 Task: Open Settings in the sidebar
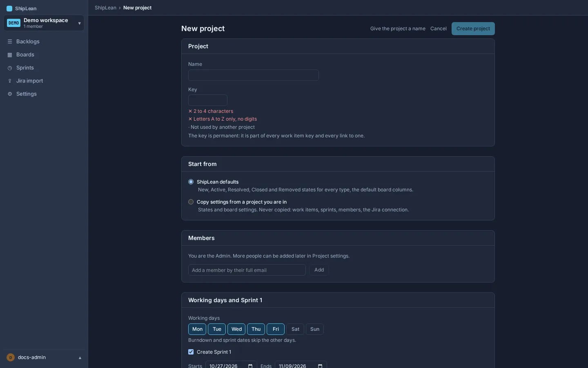[x=44, y=94]
